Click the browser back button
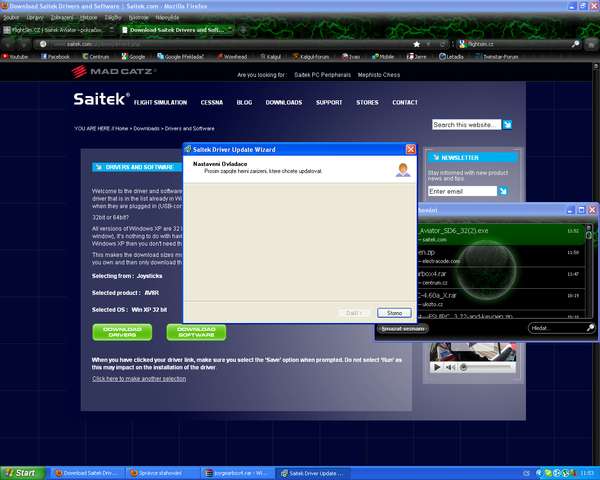Image resolution: width=600 pixels, height=480 pixels. click(8, 44)
